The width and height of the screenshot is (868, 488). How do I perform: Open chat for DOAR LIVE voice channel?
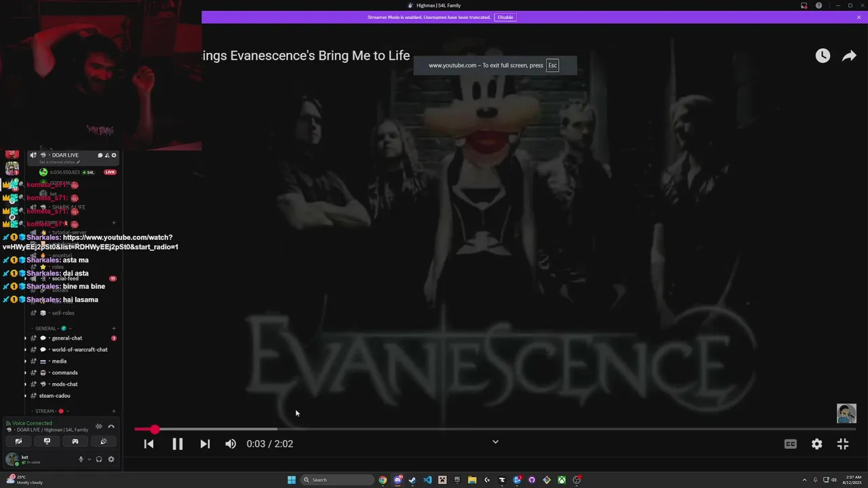pyautogui.click(x=100, y=155)
